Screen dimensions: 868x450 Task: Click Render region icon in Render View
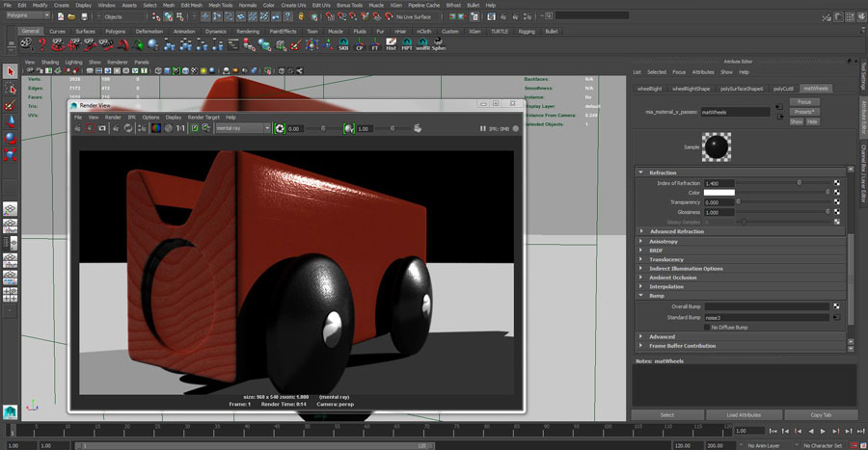point(90,128)
